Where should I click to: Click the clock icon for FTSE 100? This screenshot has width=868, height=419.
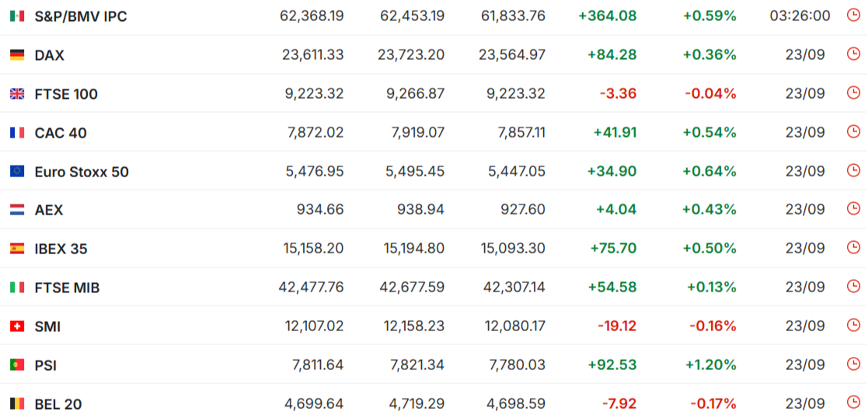click(x=853, y=93)
